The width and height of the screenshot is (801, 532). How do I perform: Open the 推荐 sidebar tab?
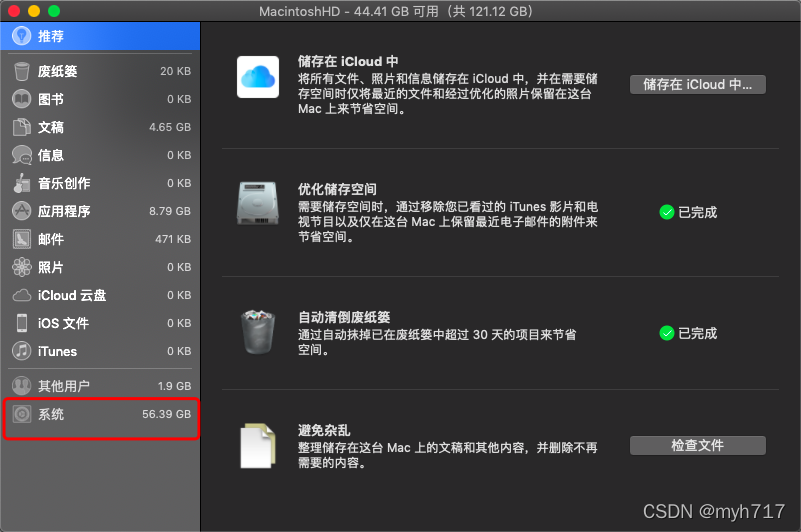[100, 36]
